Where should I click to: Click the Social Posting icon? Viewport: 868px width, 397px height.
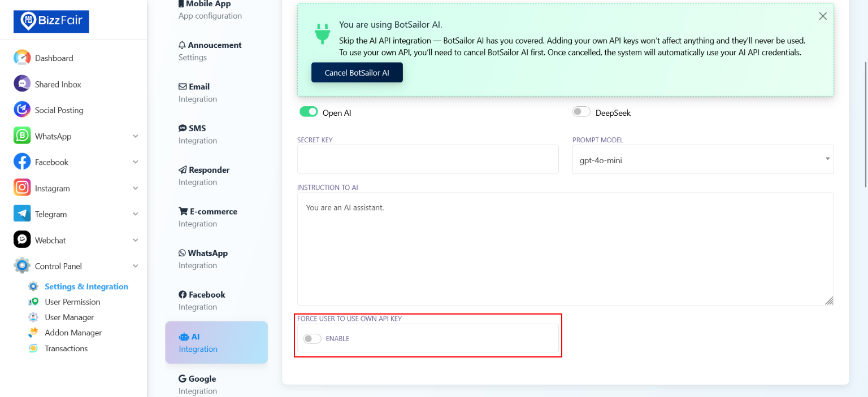[x=22, y=110]
